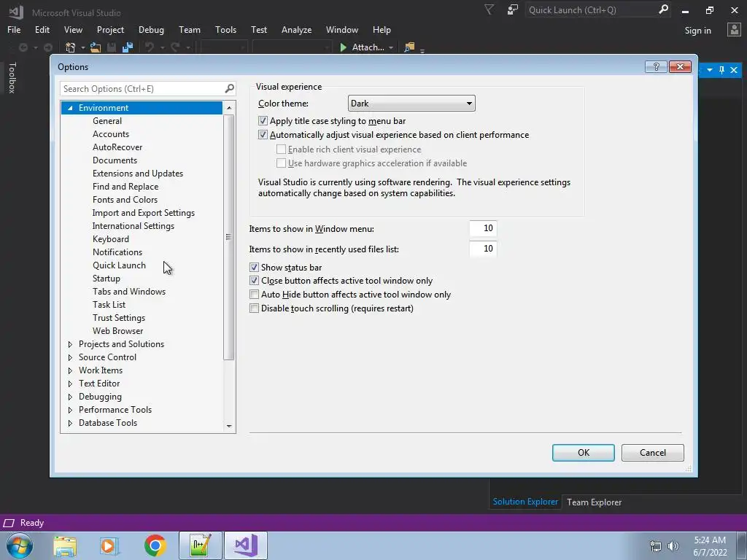
Task: Open the media player taskbar icon
Action: (109, 545)
